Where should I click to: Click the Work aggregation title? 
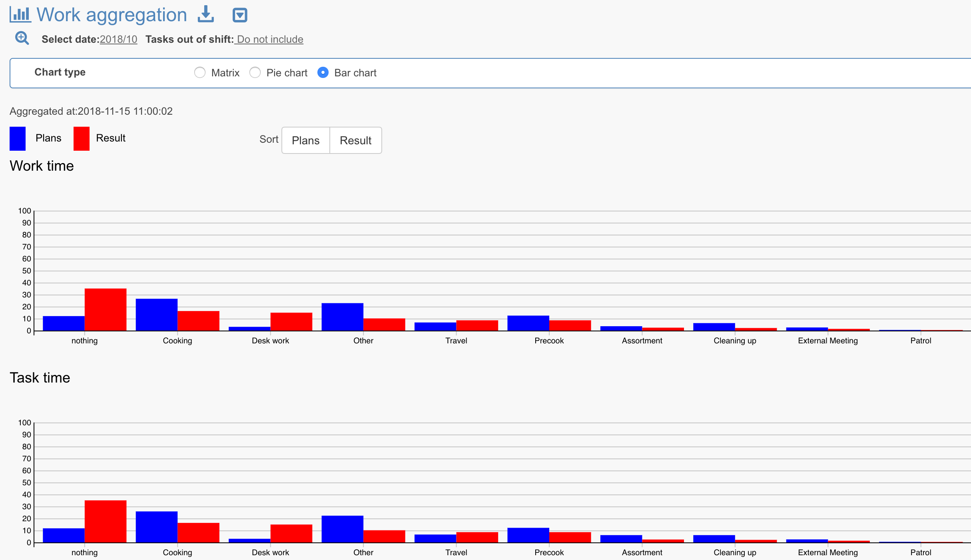point(112,15)
